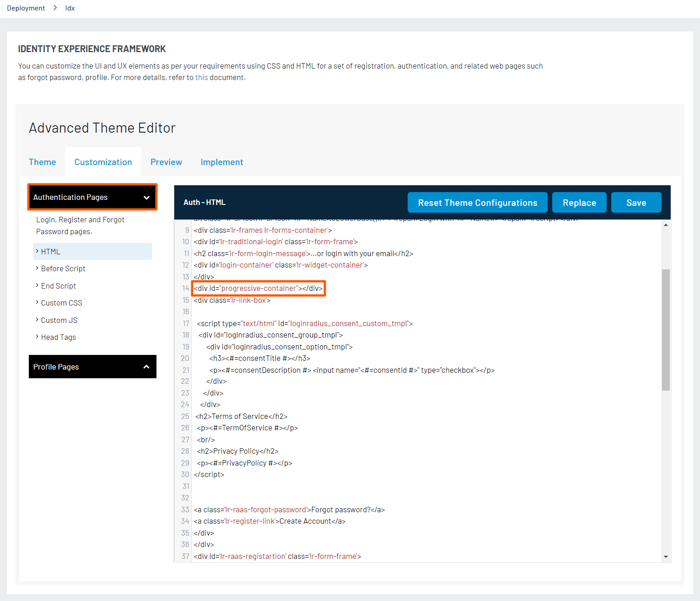Expand the Profile Pages section

(92, 366)
